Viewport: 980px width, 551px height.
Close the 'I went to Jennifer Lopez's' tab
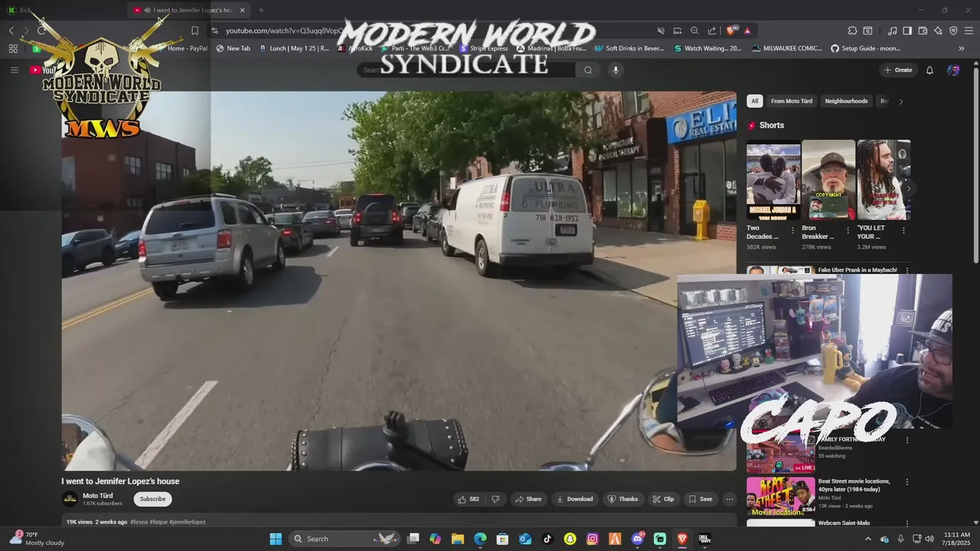click(243, 10)
